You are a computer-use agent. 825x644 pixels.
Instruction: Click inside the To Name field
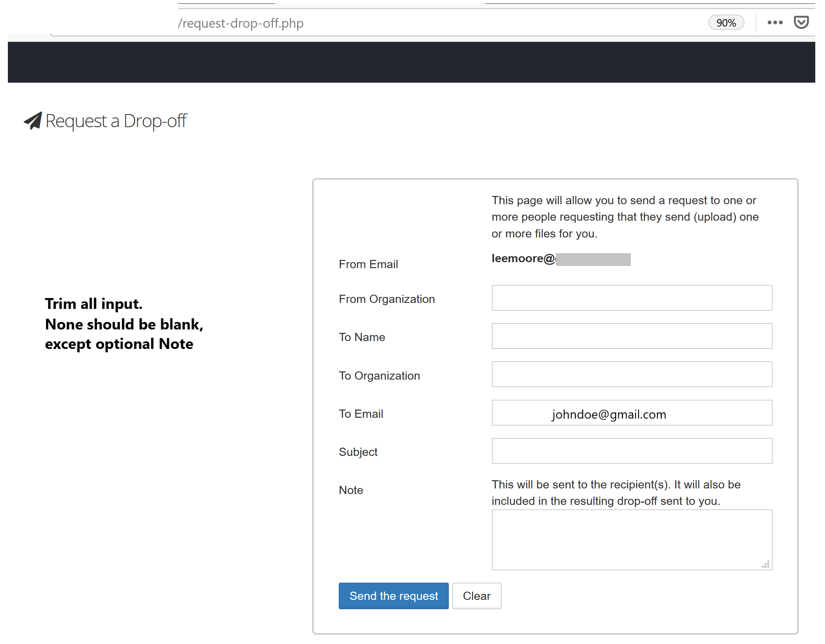click(631, 336)
